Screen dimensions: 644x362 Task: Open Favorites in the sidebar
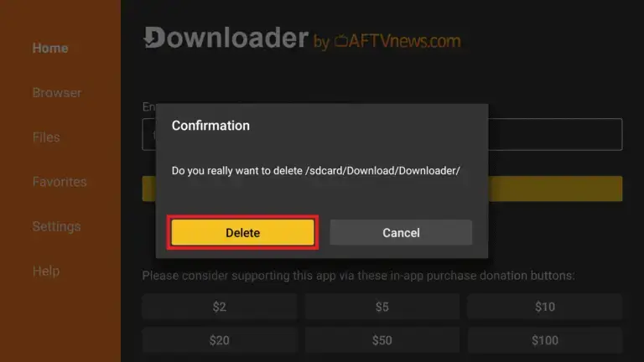[x=60, y=182]
